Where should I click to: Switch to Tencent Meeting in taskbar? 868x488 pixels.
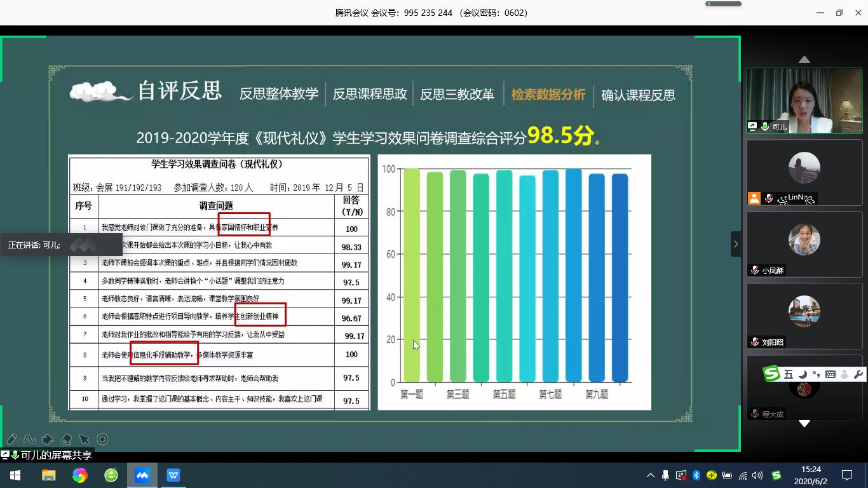(142, 475)
